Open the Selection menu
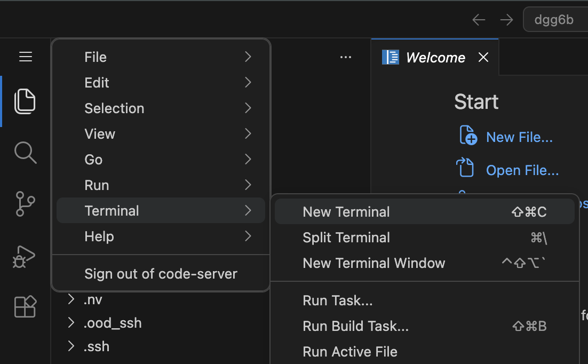Viewport: 588px width, 364px height. tap(161, 108)
